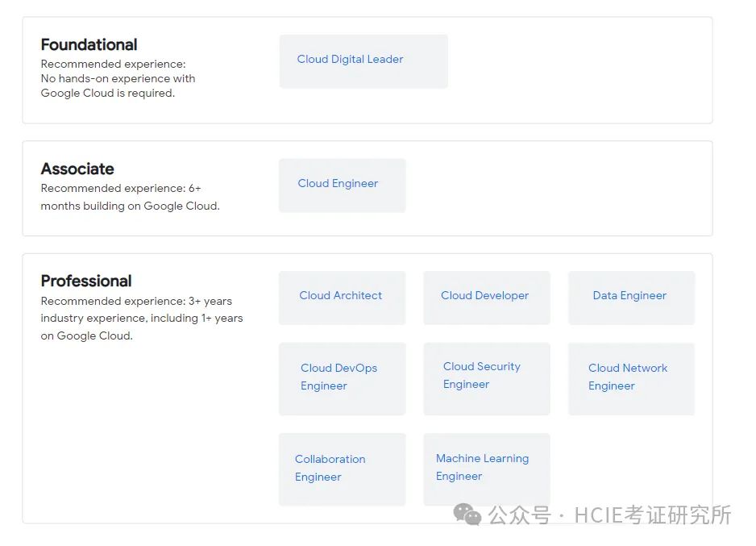
Task: Select the Cloud Architect certification
Action: click(x=343, y=298)
